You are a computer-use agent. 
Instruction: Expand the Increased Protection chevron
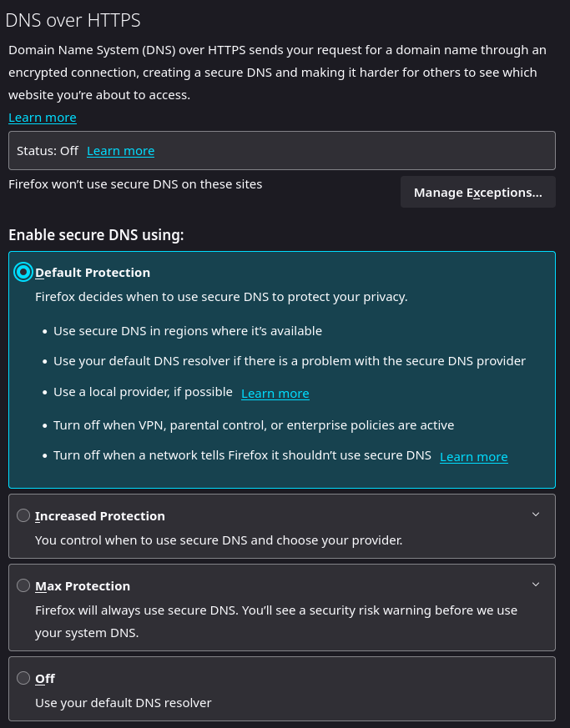tap(536, 515)
